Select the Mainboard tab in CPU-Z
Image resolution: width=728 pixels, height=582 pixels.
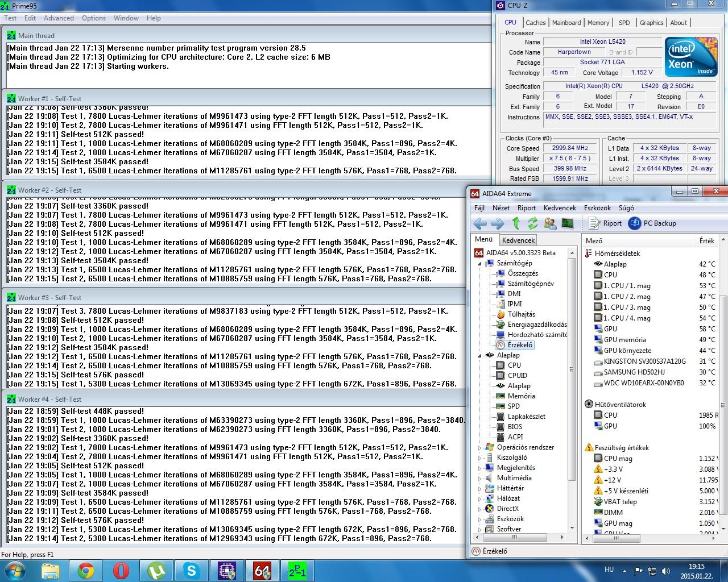[566, 23]
